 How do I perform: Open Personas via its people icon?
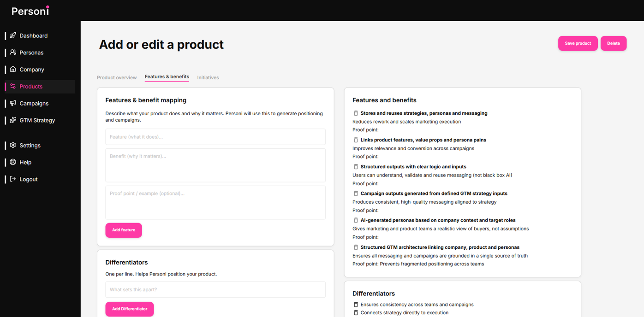click(x=13, y=53)
